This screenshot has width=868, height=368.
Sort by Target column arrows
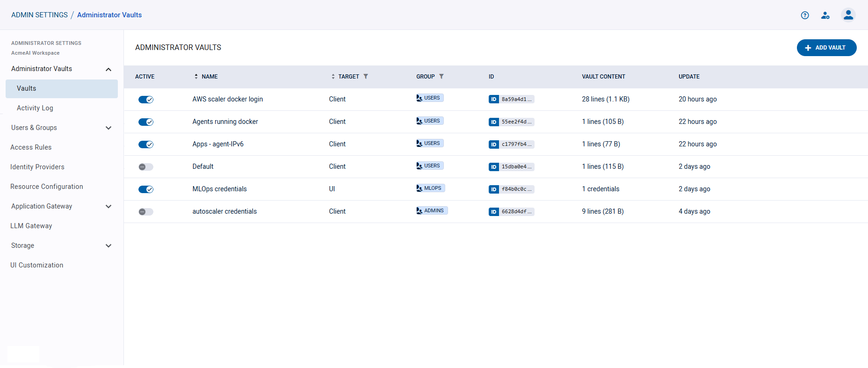tap(333, 76)
